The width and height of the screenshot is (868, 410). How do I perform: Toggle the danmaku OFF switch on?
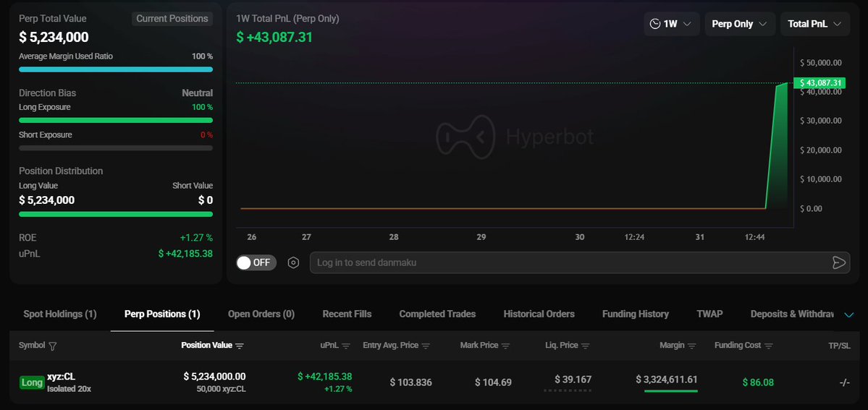[254, 262]
